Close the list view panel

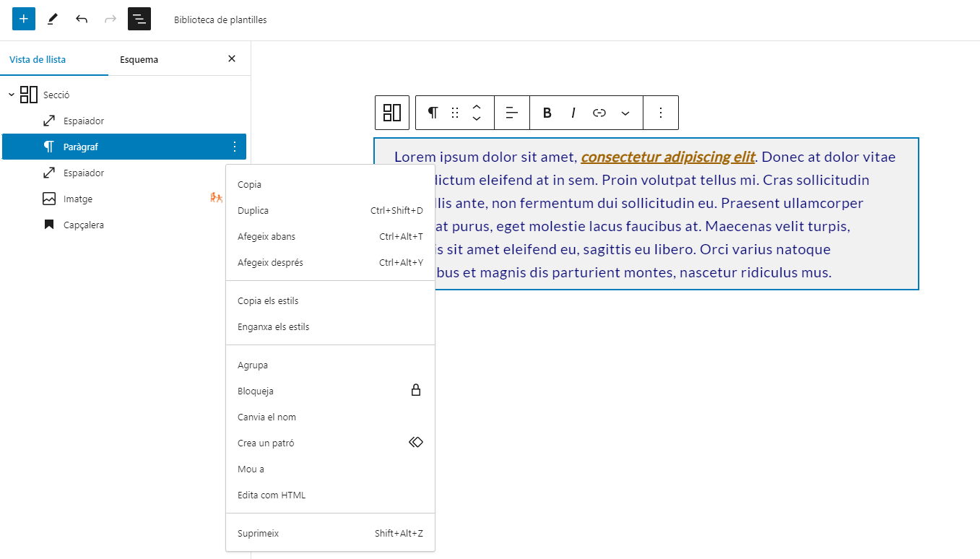coord(232,58)
